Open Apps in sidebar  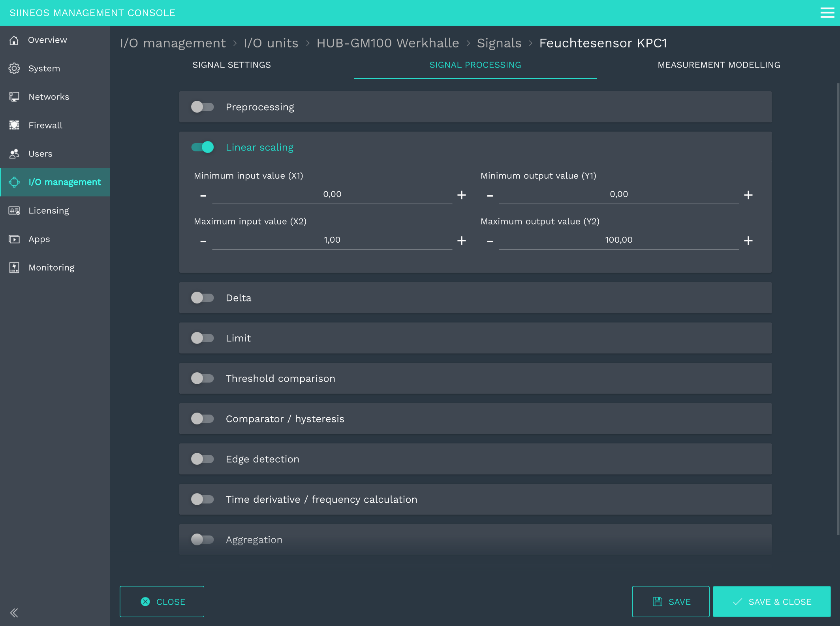[x=55, y=239]
